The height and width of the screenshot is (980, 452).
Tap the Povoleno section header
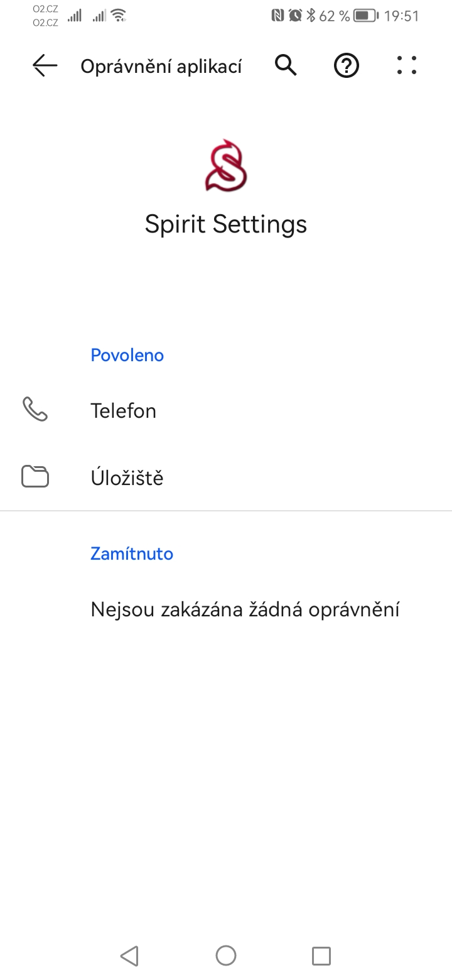pos(127,355)
